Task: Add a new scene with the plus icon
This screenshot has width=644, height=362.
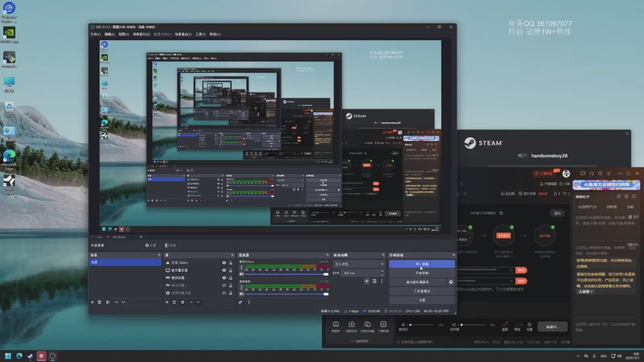Action: (x=92, y=302)
